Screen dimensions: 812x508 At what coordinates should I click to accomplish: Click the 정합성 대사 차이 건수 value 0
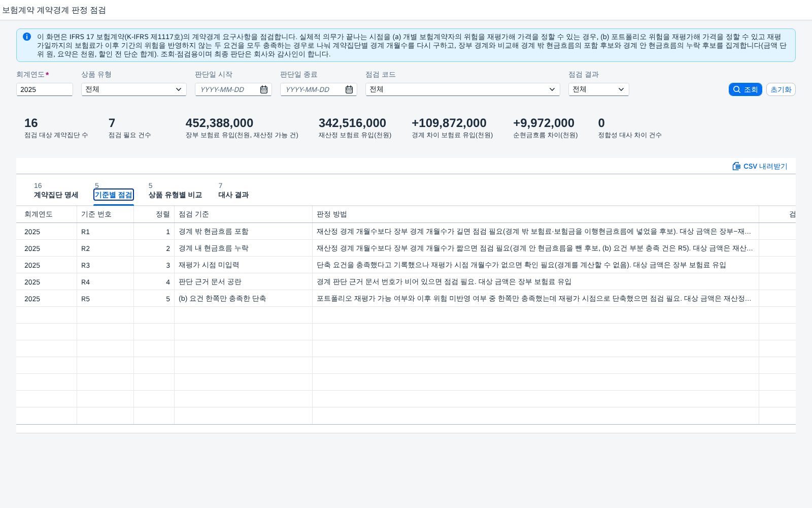(601, 123)
